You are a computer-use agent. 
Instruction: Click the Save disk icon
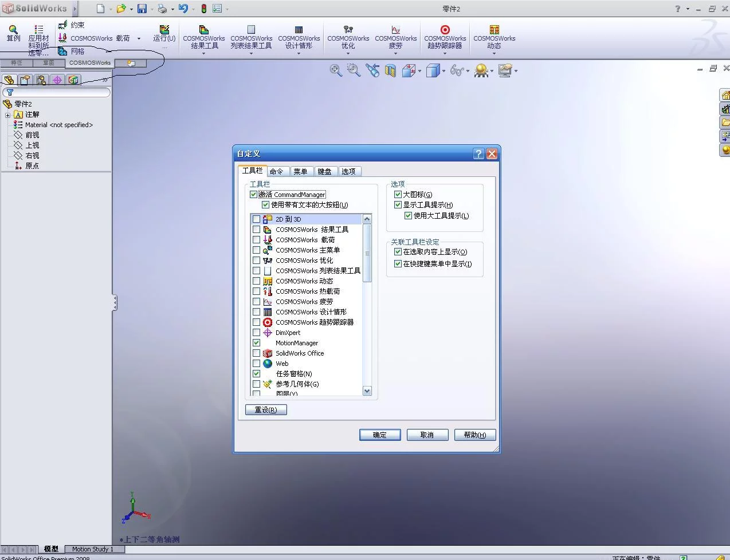point(142,9)
